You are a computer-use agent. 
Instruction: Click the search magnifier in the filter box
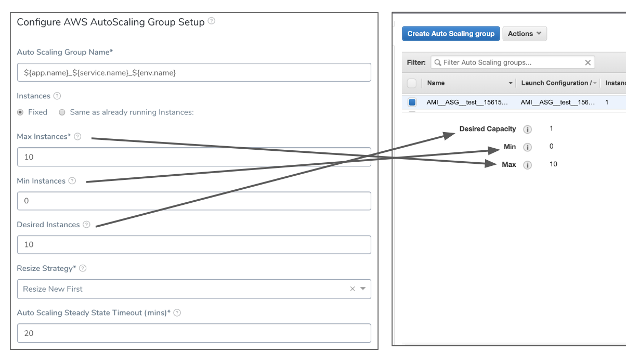pyautogui.click(x=438, y=62)
